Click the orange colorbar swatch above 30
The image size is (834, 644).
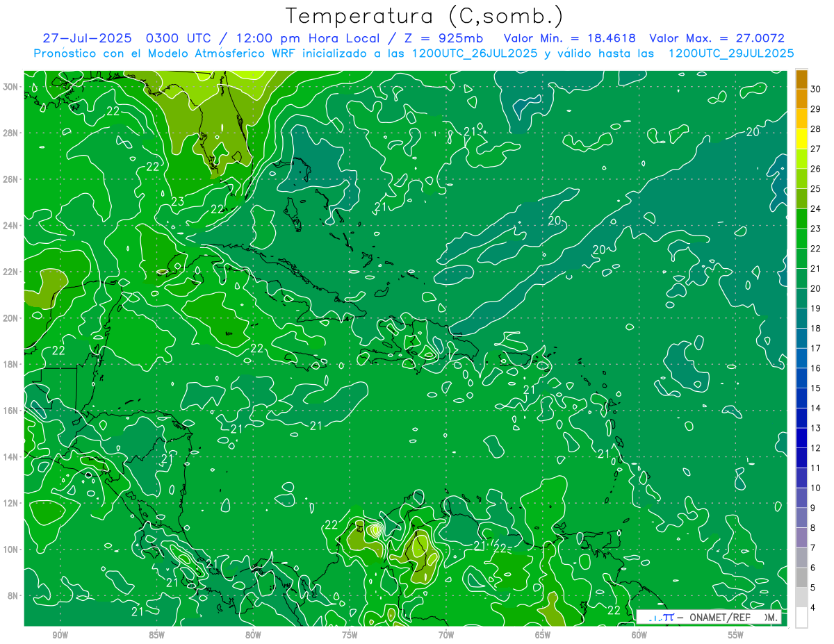(801, 79)
